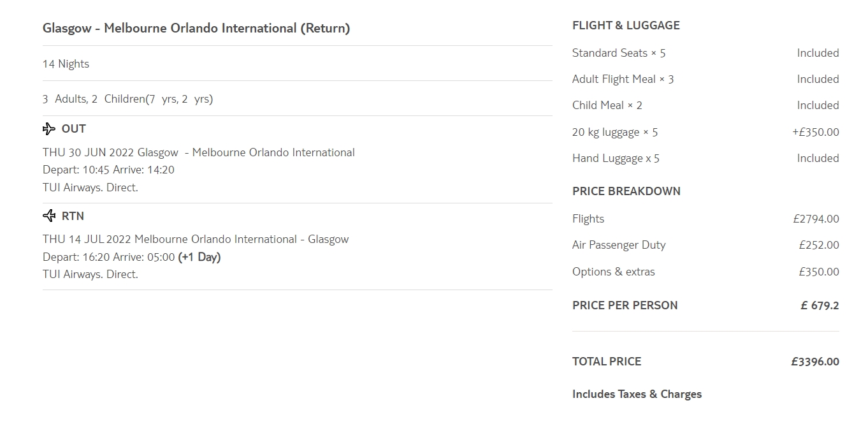Click the Adult Flight Meal × 3 row
This screenshot has width=868, height=433.
(623, 79)
